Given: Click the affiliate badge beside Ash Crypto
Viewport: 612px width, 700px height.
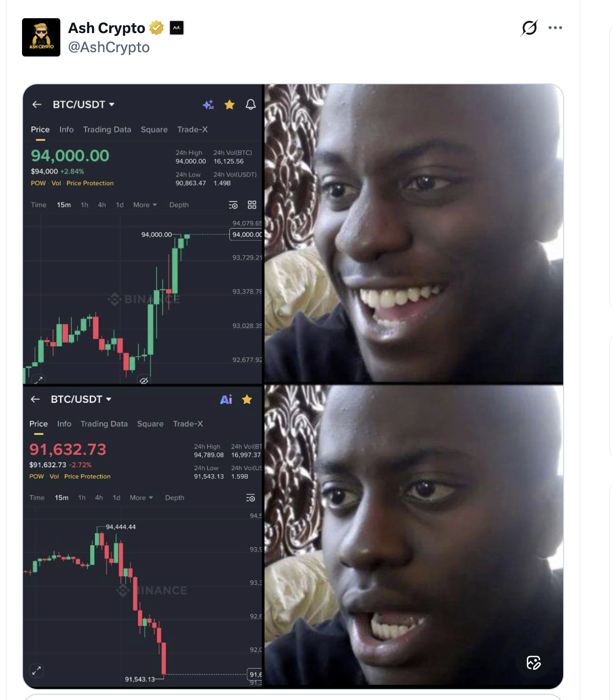Looking at the screenshot, I should (177, 28).
